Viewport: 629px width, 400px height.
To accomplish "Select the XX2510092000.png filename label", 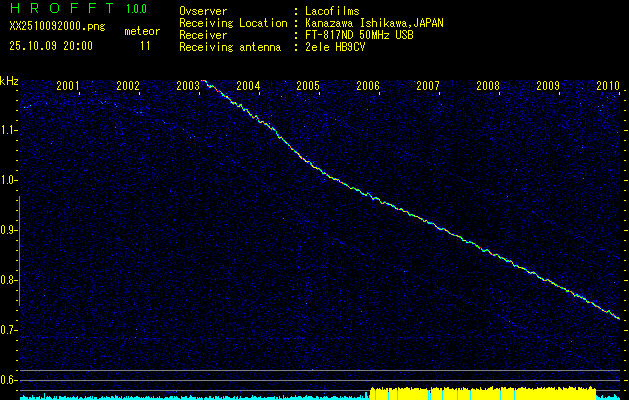I will (56, 27).
